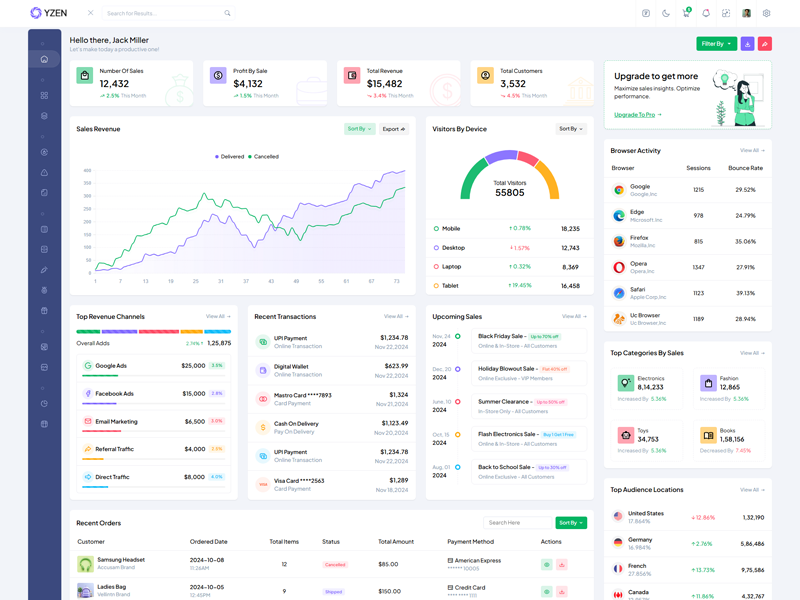Click the purple download button beside Filter By

(x=747, y=44)
